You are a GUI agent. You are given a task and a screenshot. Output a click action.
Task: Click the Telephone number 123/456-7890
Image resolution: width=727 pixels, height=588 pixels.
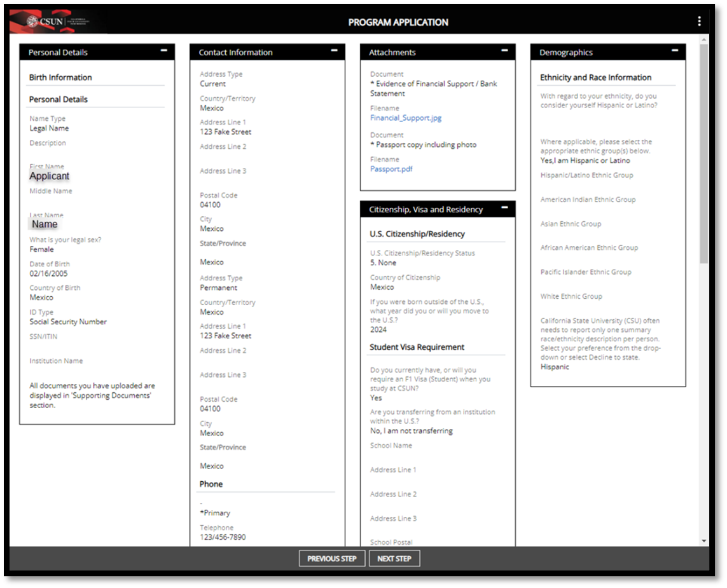coord(223,537)
